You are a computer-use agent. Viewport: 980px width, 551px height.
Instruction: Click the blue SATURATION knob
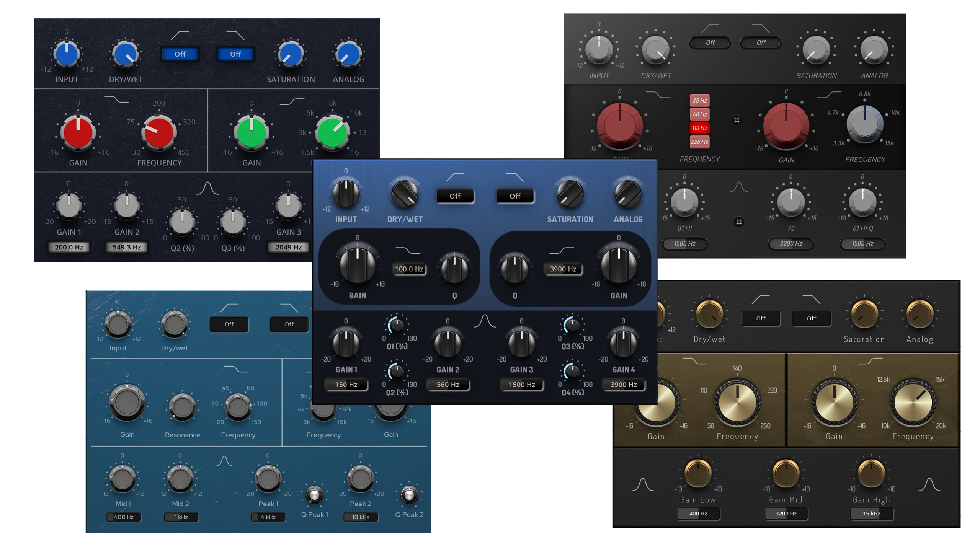[x=291, y=55]
